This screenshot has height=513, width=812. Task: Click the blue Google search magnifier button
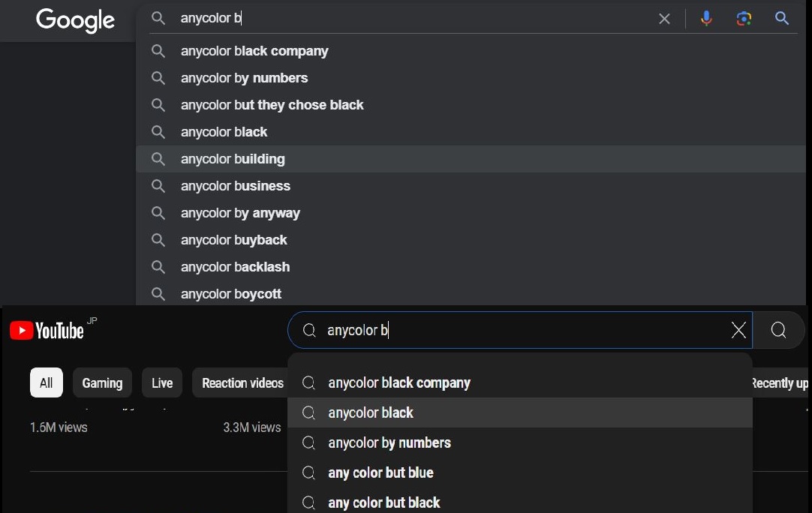781,19
